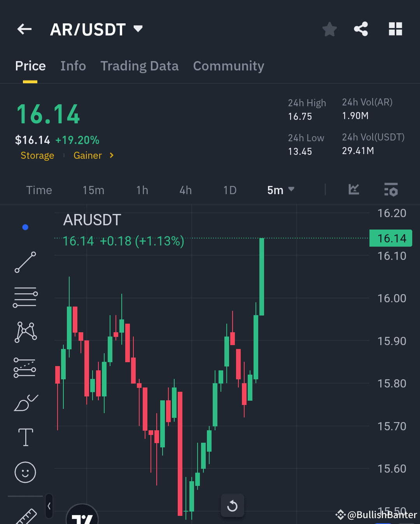
Task: Share the AR/USDT chart
Action: [361, 29]
